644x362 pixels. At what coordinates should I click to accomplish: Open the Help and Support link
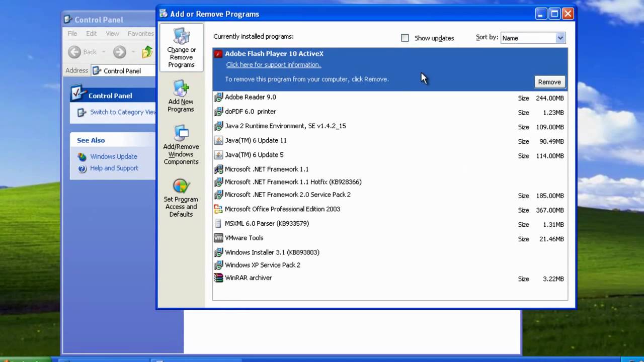point(114,168)
